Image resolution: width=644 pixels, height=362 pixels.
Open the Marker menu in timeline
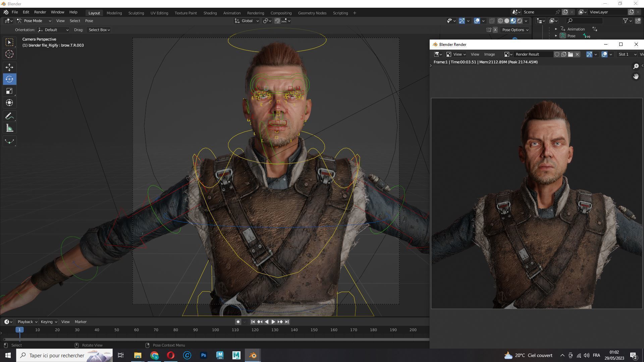pyautogui.click(x=80, y=322)
